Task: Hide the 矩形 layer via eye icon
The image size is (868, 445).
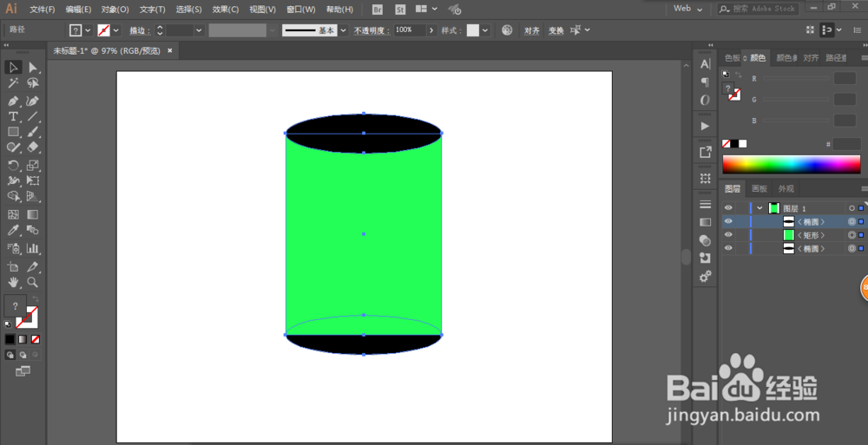Action: click(x=728, y=235)
